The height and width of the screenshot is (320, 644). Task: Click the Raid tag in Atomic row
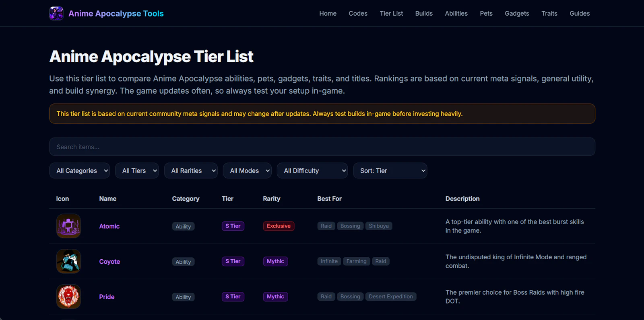pos(326,226)
